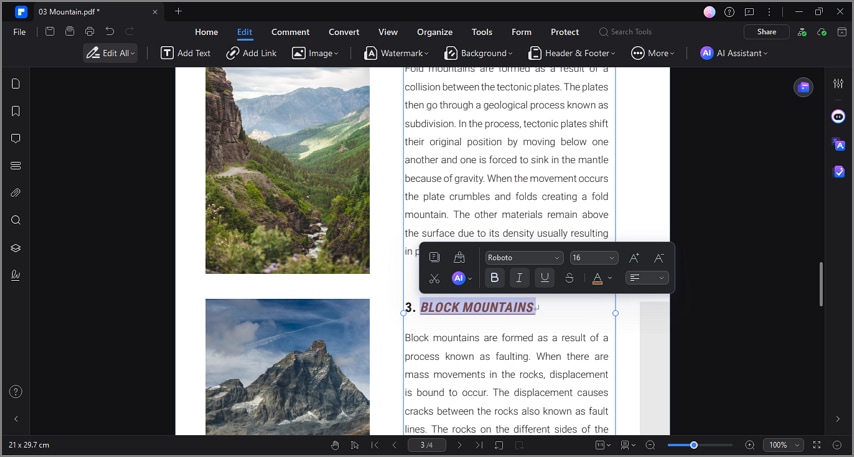Switch to the Home tab
This screenshot has height=457, width=854.
click(206, 32)
